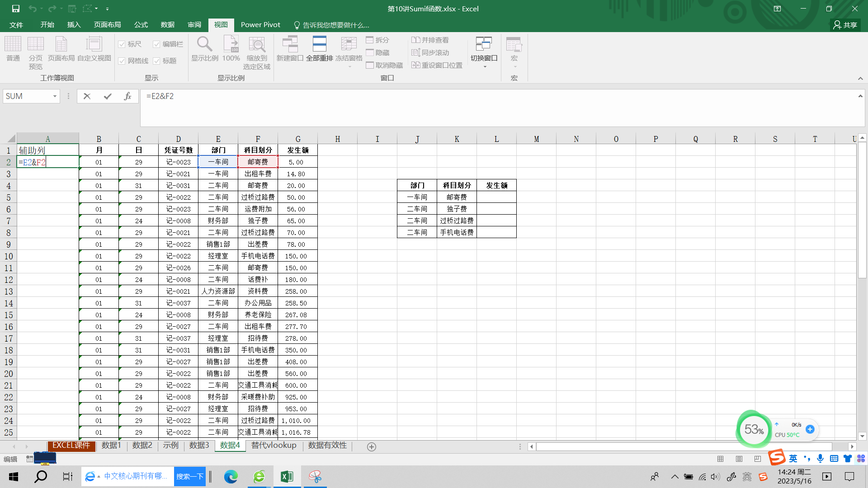
Task: Cancel formula entry with X button
Action: click(x=87, y=96)
